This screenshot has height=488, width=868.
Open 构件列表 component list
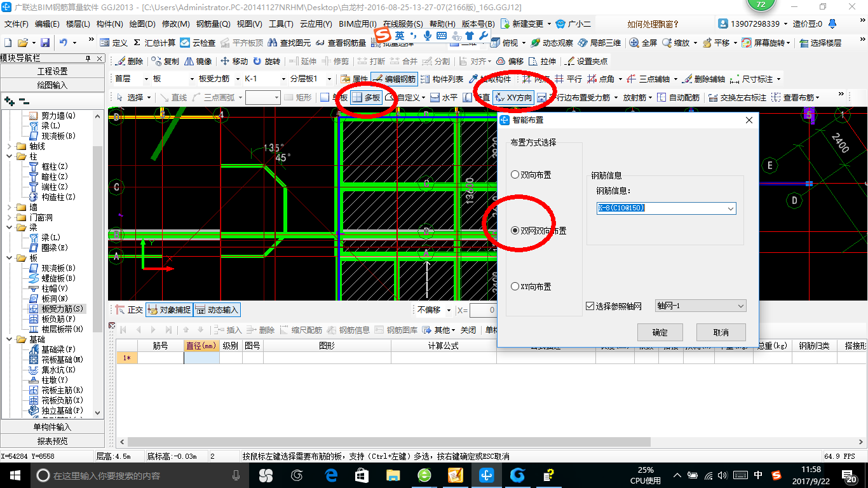click(x=442, y=79)
